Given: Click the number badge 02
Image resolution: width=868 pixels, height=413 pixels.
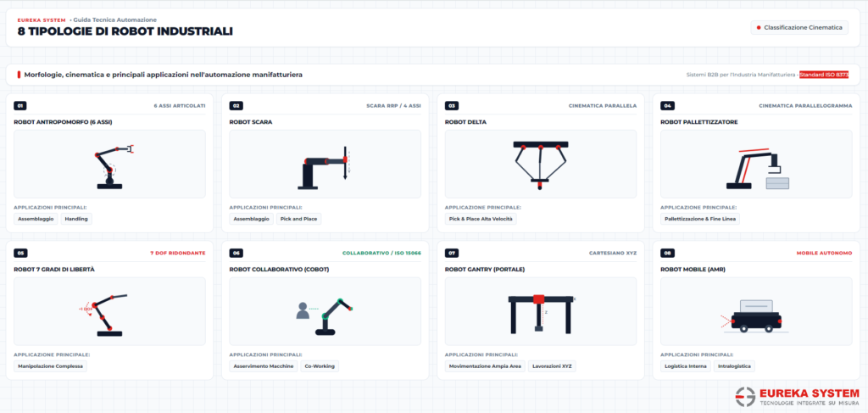Looking at the screenshot, I should pos(236,106).
